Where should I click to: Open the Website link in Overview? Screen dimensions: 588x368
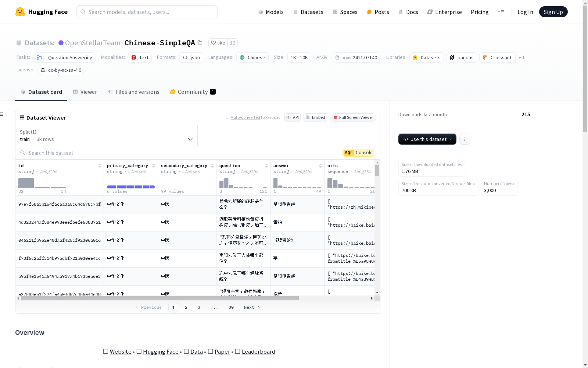pos(121,351)
